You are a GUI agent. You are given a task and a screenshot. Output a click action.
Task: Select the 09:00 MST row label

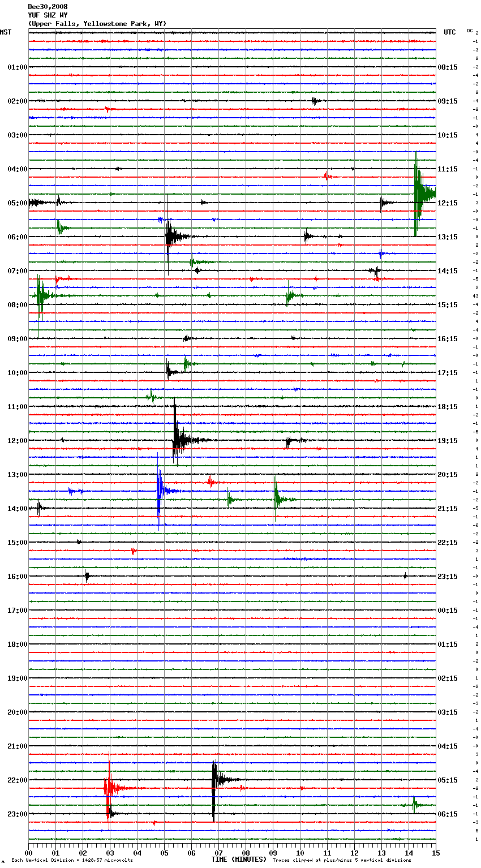click(x=17, y=339)
